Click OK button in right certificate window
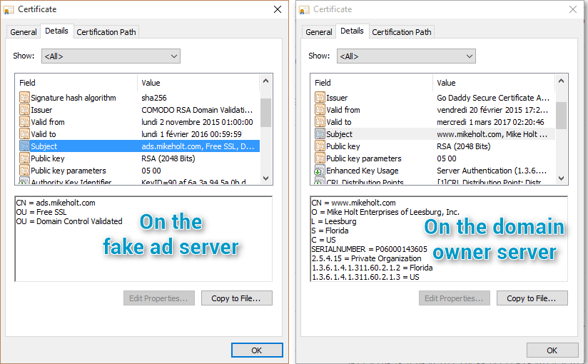 pyautogui.click(x=552, y=350)
